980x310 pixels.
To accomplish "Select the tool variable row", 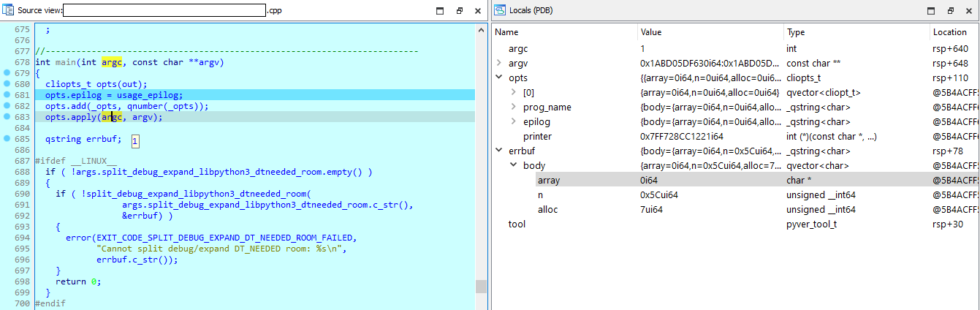I will click(517, 224).
